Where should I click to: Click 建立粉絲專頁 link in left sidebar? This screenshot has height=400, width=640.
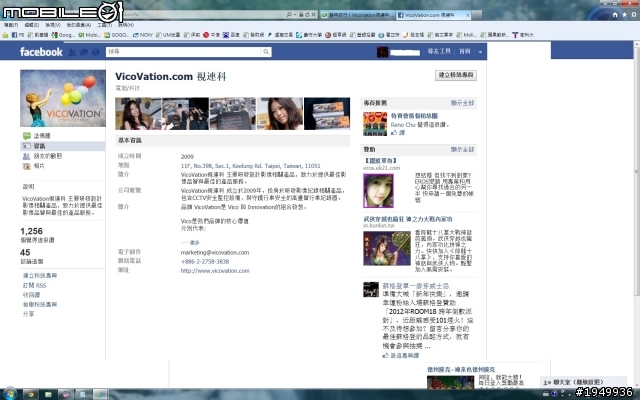[40, 276]
